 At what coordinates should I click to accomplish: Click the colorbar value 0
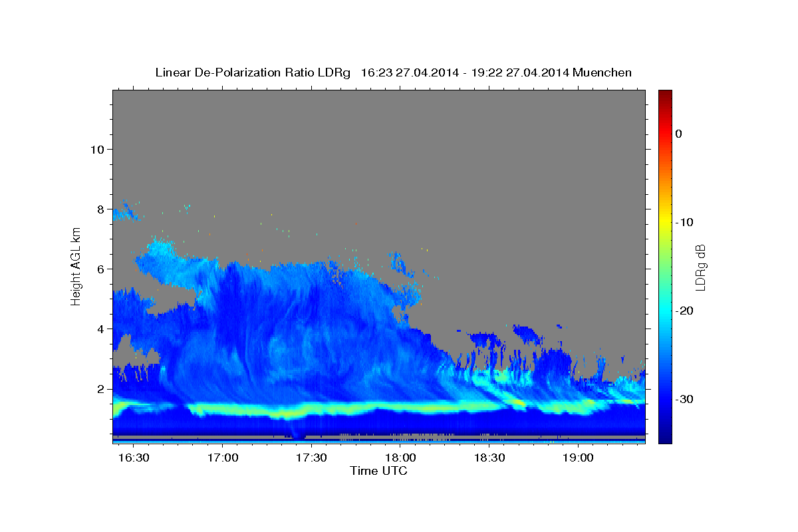pos(678,134)
